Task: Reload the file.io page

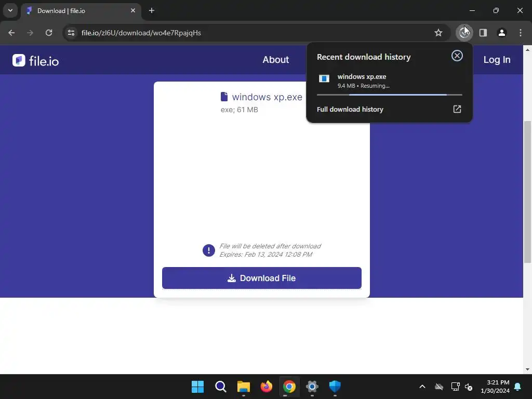Action: pyautogui.click(x=49, y=33)
